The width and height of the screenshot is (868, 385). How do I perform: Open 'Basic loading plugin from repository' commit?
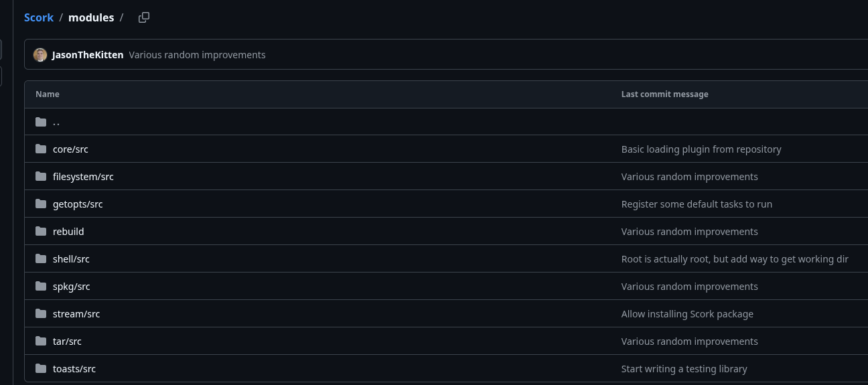(x=701, y=149)
